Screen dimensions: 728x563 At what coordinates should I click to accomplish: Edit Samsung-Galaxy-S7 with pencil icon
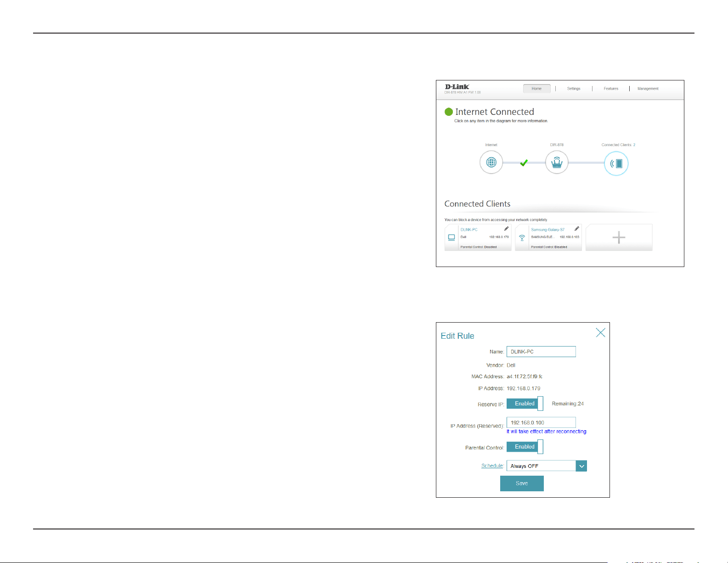[577, 229]
